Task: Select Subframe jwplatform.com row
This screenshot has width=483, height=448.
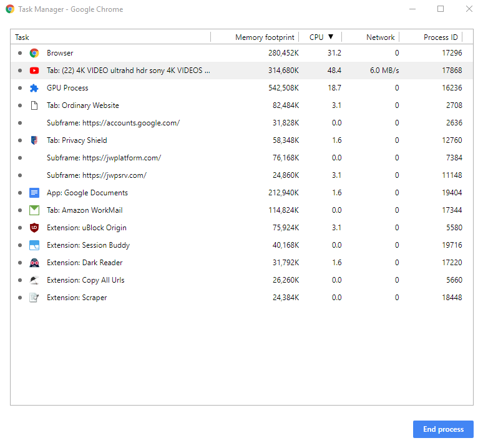Action: click(x=241, y=158)
